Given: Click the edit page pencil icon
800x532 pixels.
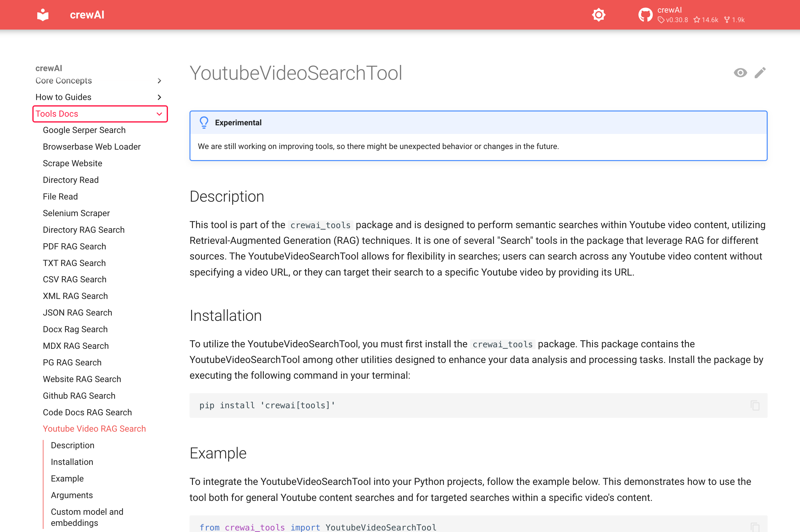Looking at the screenshot, I should [760, 73].
